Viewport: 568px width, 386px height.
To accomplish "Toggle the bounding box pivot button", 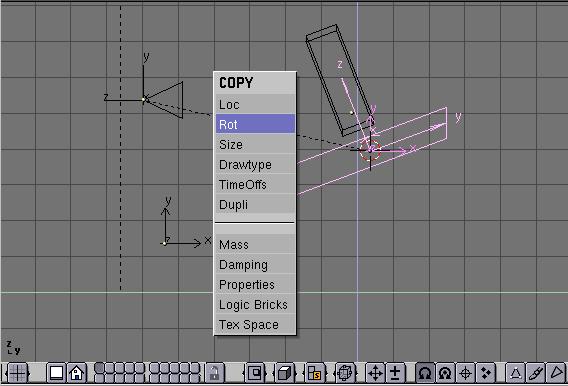I will [x=425, y=373].
